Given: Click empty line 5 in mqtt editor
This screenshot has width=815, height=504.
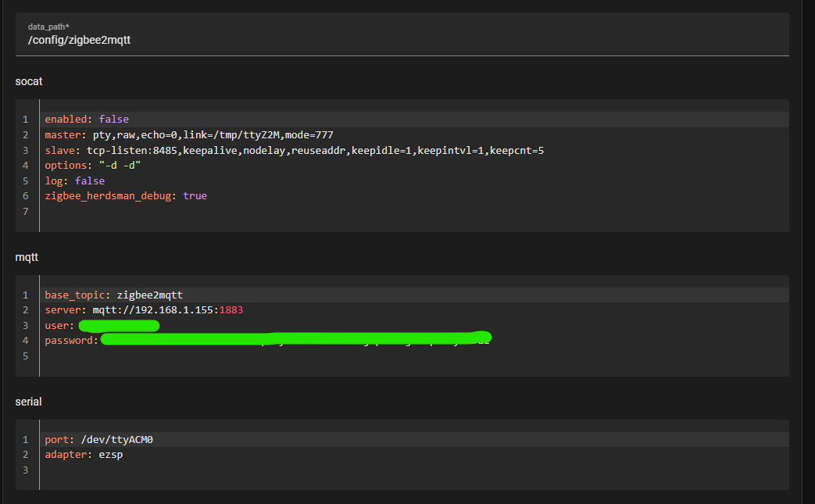Looking at the screenshot, I should [x=413, y=356].
